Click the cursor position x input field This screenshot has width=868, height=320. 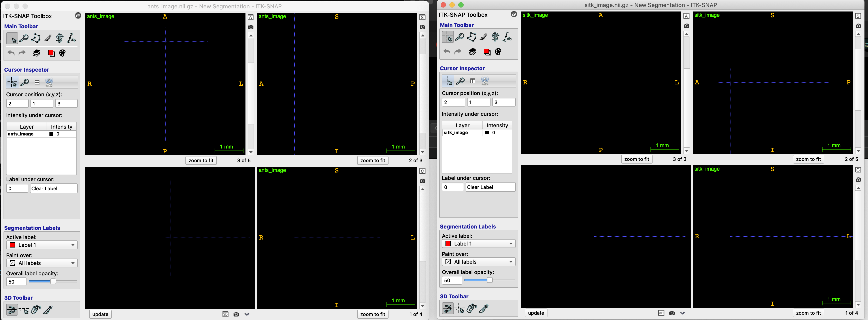[x=17, y=103]
